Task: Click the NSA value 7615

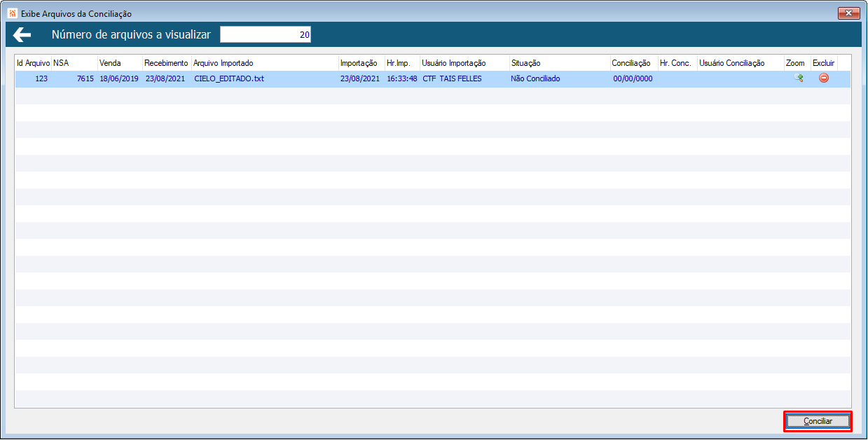Action: pyautogui.click(x=85, y=78)
